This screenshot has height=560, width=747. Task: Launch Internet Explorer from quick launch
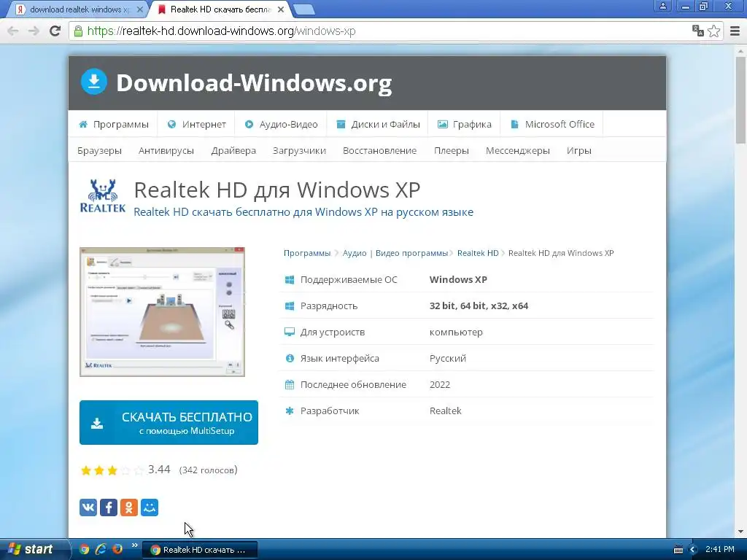pyautogui.click(x=101, y=549)
